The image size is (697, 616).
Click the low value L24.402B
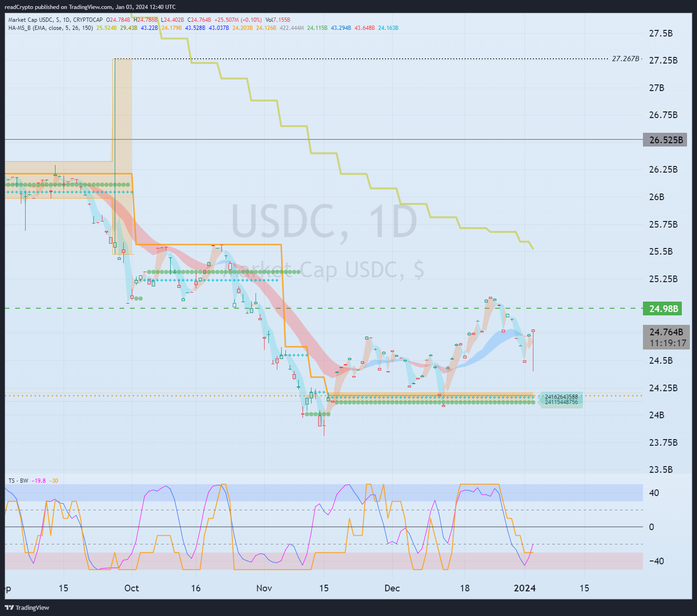click(173, 20)
